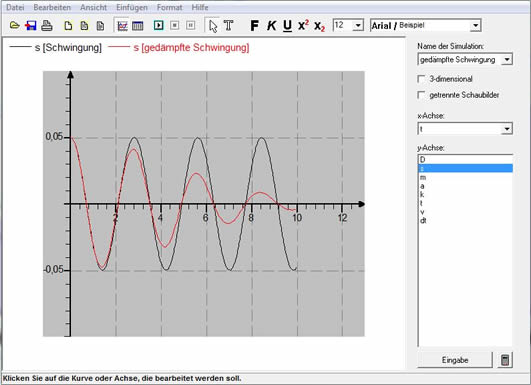
Task: Print the diagram with the printer icon
Action: pos(47,25)
